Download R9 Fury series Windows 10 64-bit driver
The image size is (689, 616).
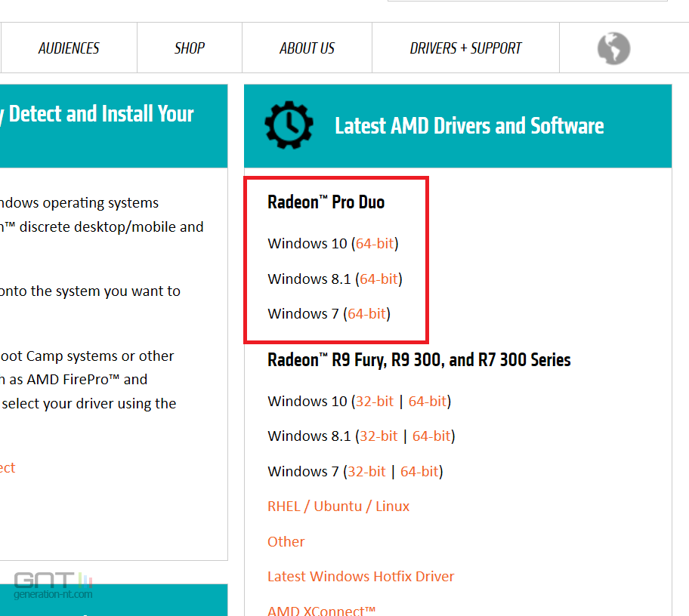point(428,401)
